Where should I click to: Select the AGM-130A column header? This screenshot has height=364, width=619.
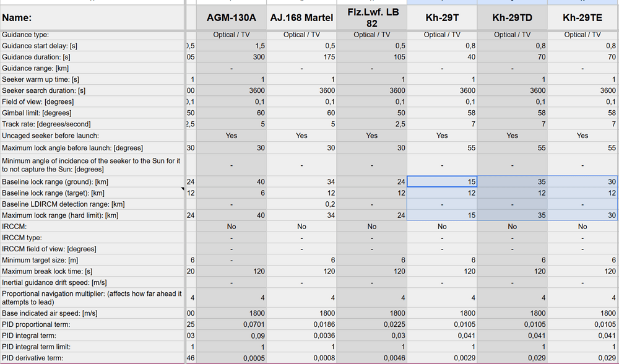232,18
